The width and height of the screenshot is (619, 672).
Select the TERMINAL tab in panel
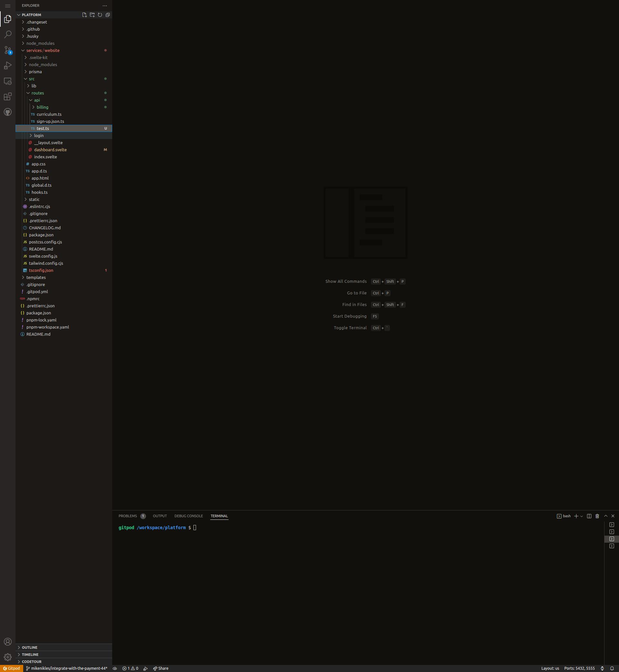pyautogui.click(x=219, y=516)
